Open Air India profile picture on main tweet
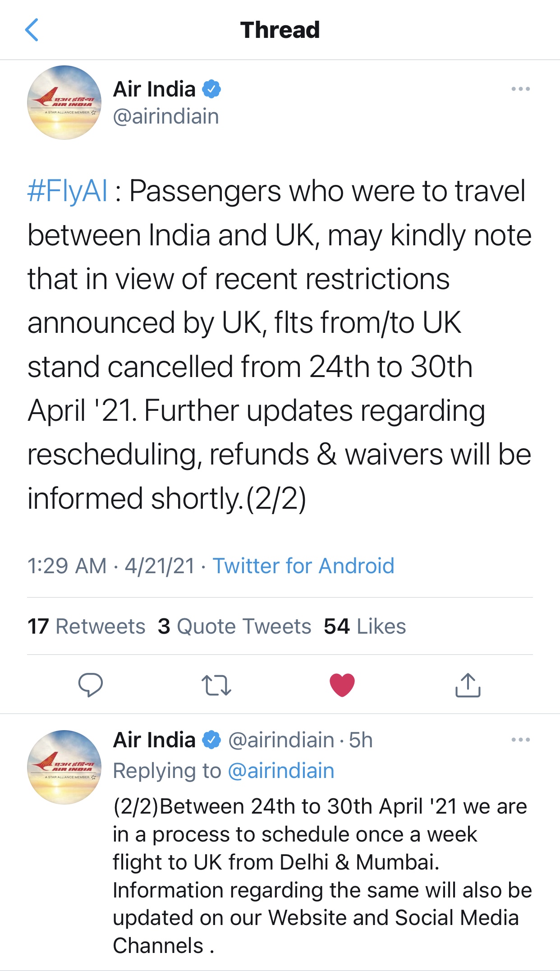 (x=64, y=102)
